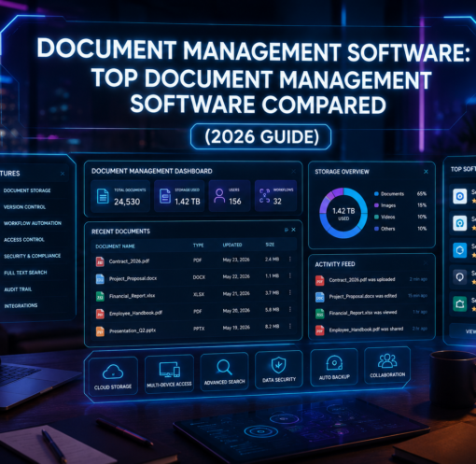
Task: Open more options for Contract_2026.pdf row
Action: click(290, 259)
